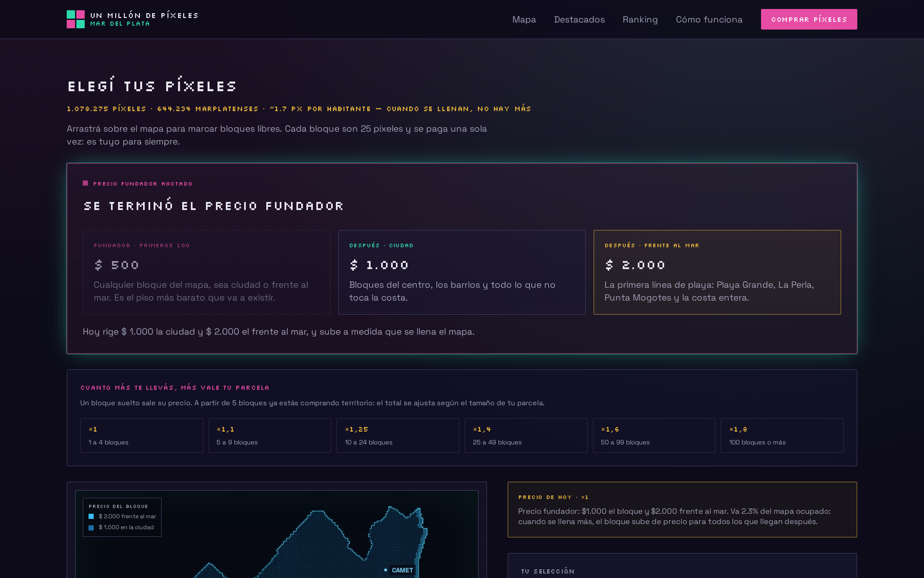Click the Precio del bloque legend title

coord(118,506)
